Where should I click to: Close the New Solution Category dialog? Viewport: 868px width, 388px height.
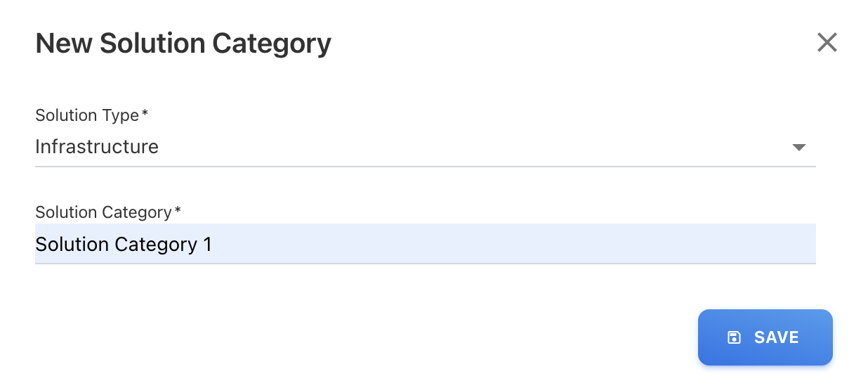[x=827, y=43]
